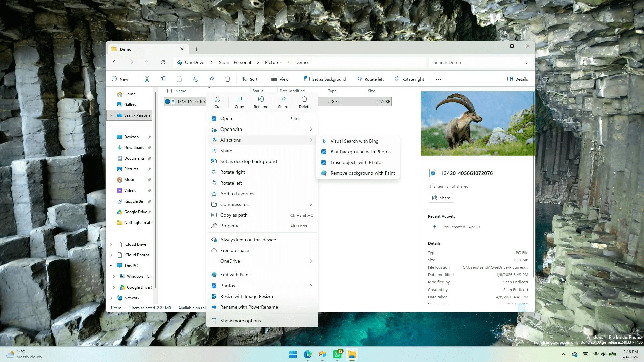Select Set as desktop background
This screenshot has width=644, height=362.
tap(262, 161)
